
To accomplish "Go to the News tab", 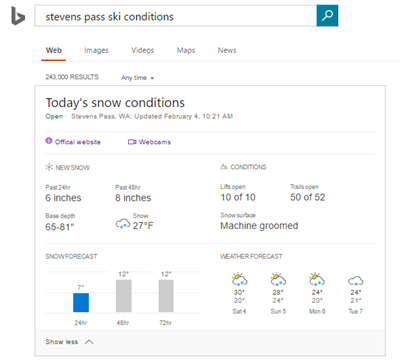I will [227, 50].
